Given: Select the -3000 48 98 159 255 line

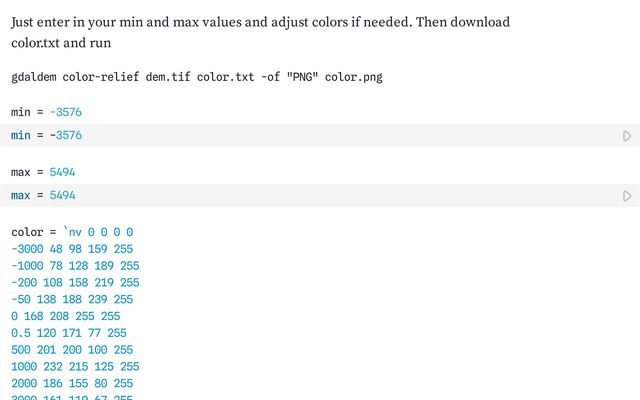Looking at the screenshot, I should tap(72, 249).
